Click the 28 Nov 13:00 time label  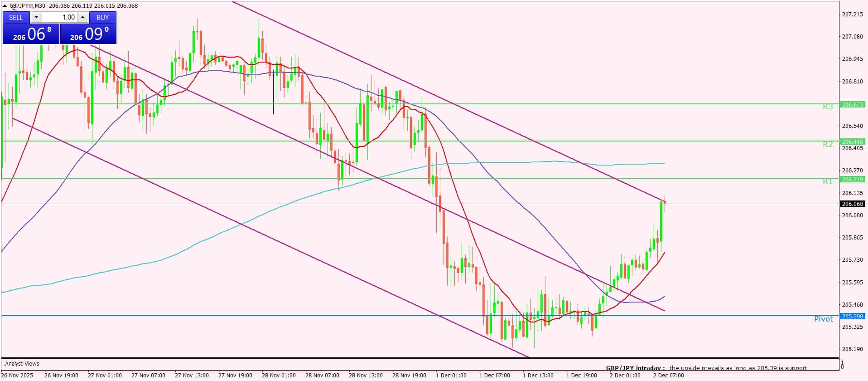tap(366, 375)
